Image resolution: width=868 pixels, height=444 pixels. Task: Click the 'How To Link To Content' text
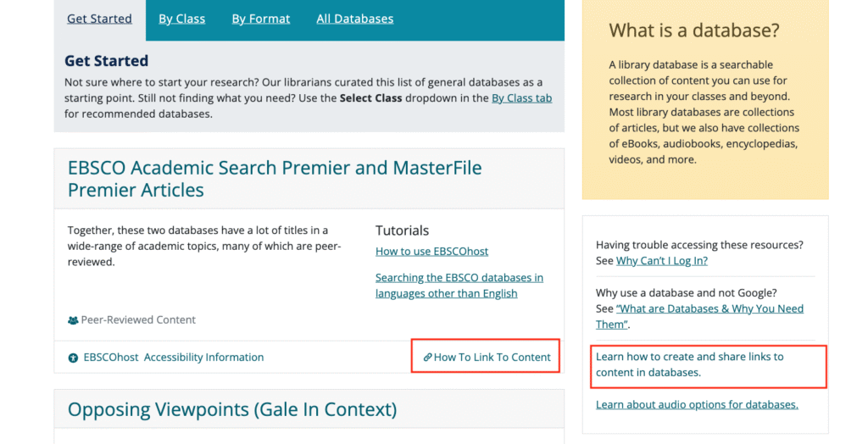[x=492, y=358]
